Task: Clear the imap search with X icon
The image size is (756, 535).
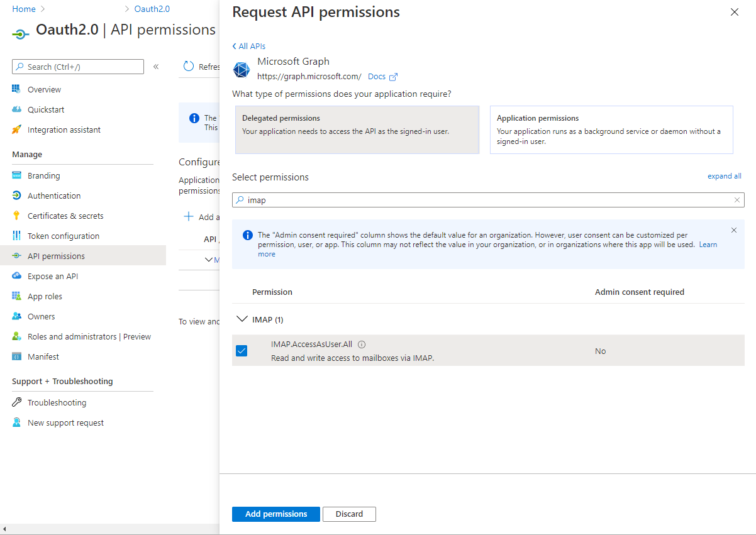Action: (737, 200)
